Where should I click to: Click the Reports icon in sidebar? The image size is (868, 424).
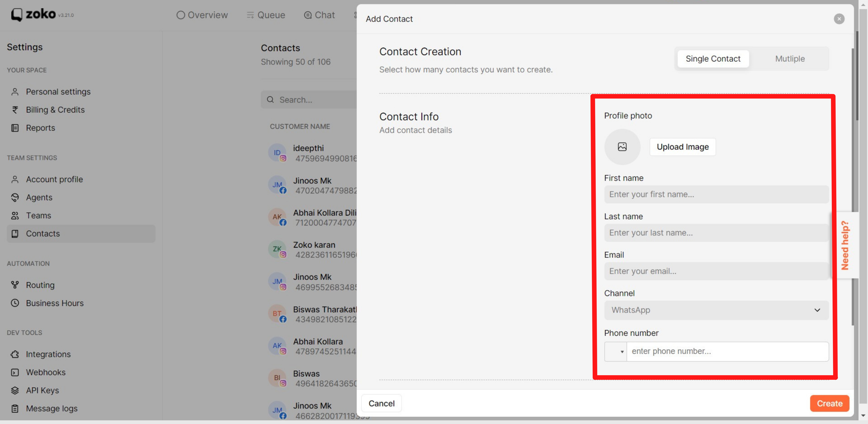(15, 128)
